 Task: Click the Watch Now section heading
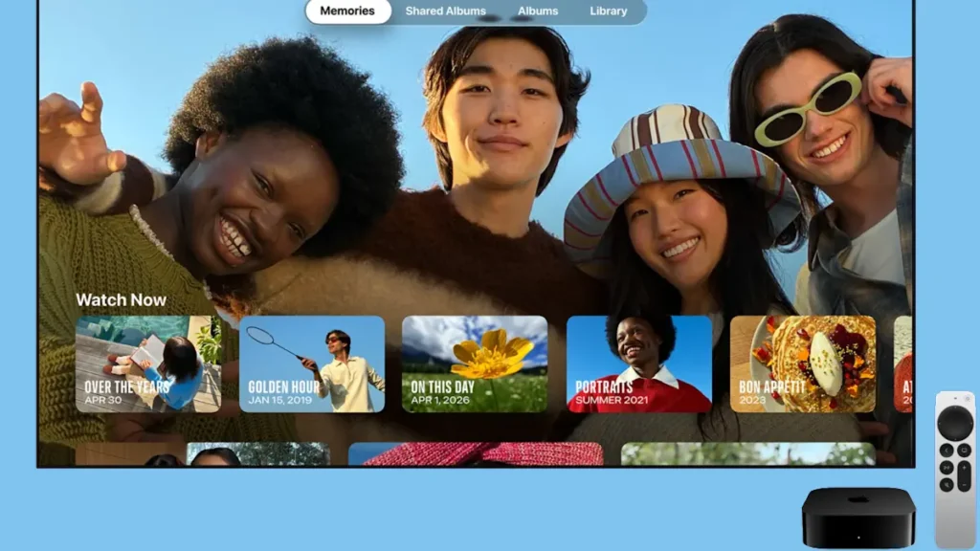122,299
